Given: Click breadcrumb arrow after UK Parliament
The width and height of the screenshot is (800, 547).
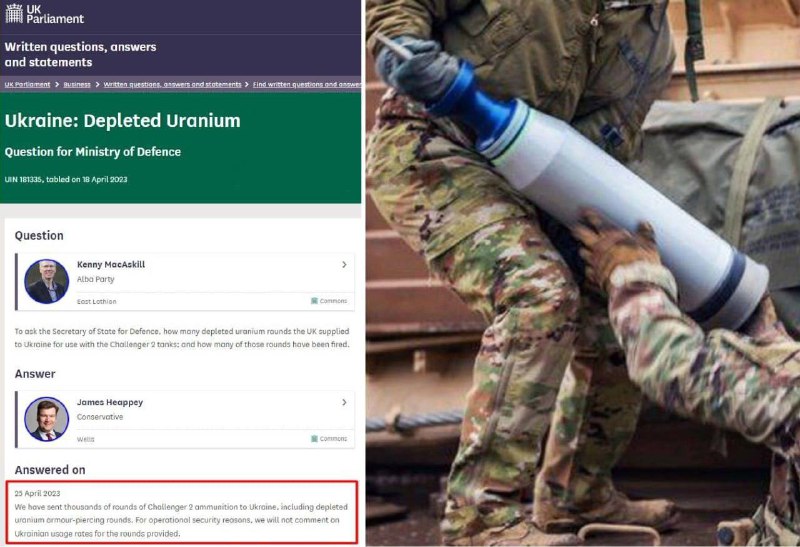Looking at the screenshot, I should (x=57, y=85).
